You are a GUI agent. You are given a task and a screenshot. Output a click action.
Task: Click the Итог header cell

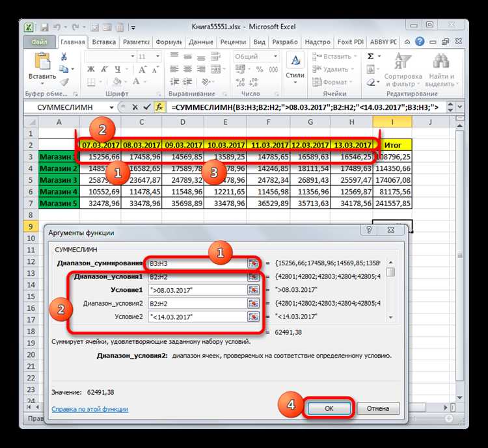392,145
